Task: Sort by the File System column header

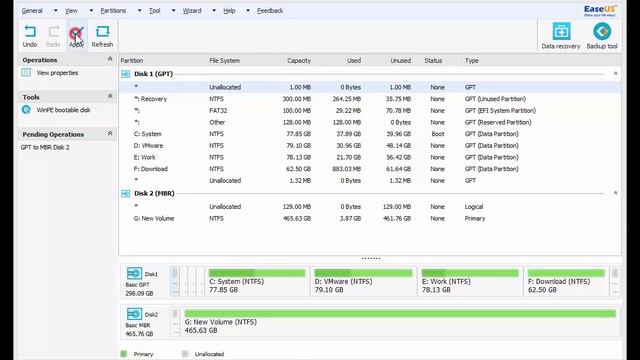Action: [224, 60]
